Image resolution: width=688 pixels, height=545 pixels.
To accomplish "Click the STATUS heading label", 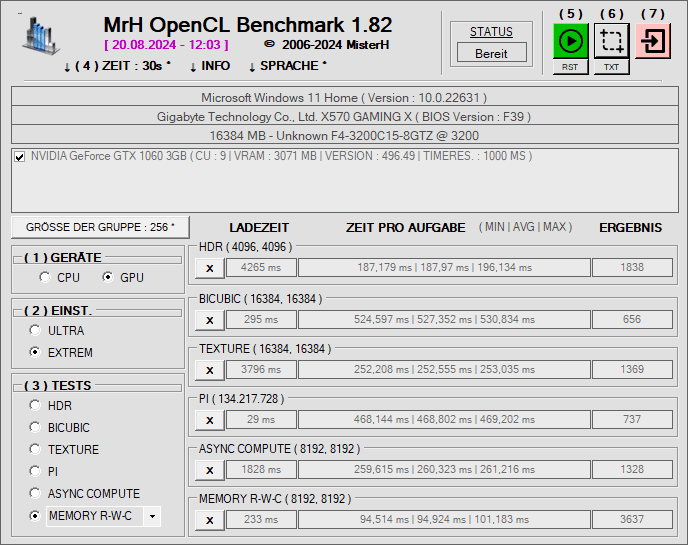I will point(491,32).
